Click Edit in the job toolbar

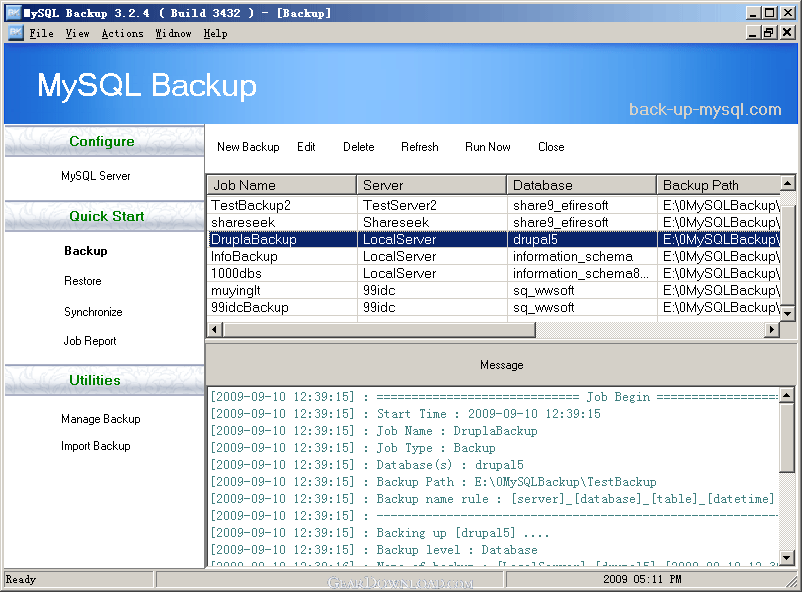tap(306, 147)
